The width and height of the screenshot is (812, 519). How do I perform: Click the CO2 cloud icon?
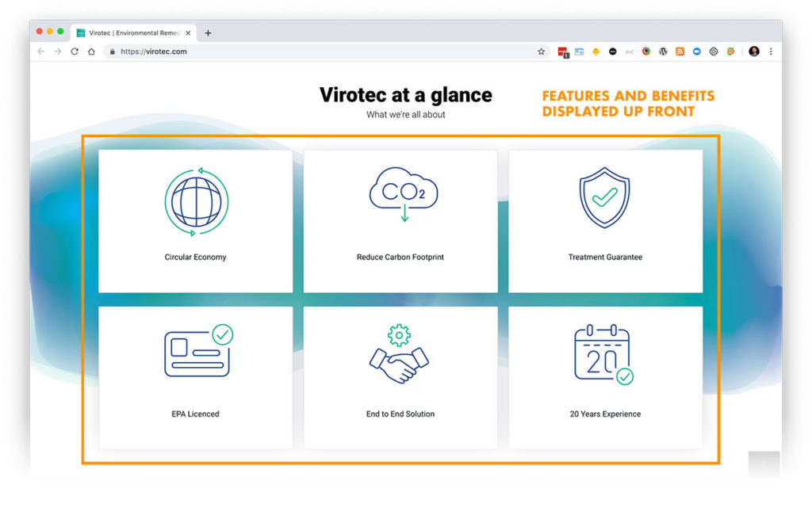click(404, 195)
